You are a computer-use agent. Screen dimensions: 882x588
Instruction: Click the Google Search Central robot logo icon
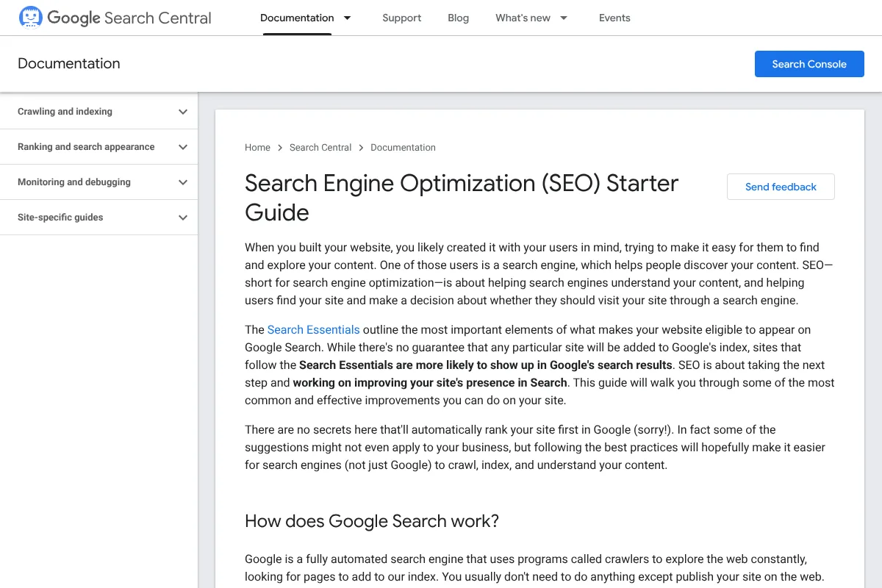point(30,18)
